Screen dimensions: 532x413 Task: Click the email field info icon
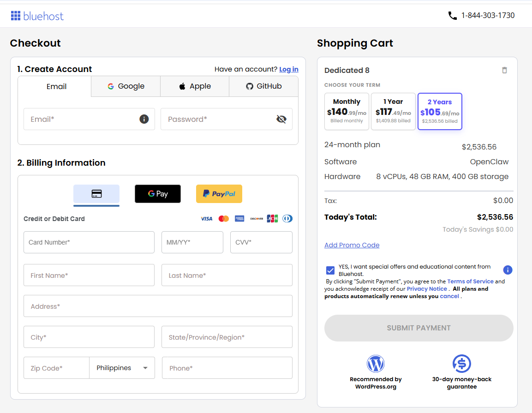pyautogui.click(x=144, y=119)
